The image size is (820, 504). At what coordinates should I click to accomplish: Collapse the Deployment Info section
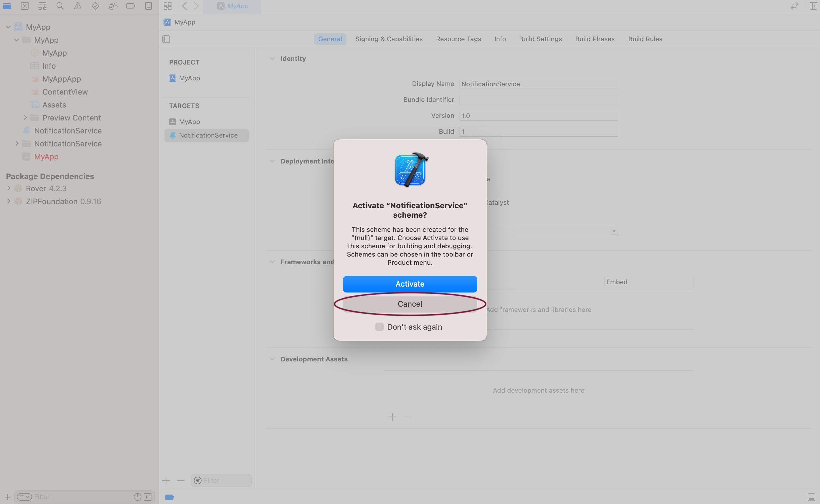pos(272,161)
